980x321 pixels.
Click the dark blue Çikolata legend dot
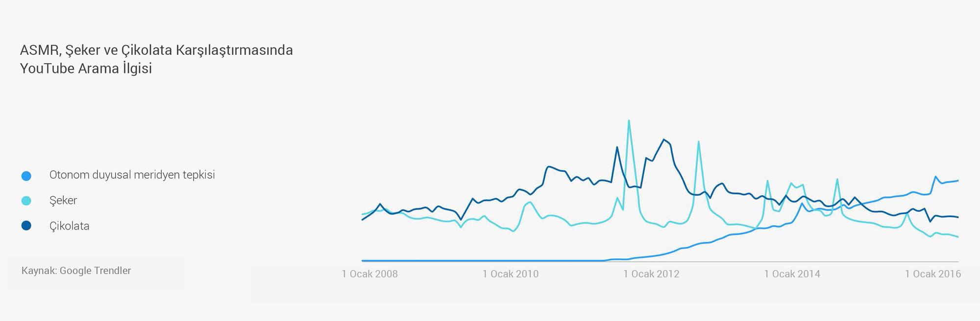click(26, 226)
